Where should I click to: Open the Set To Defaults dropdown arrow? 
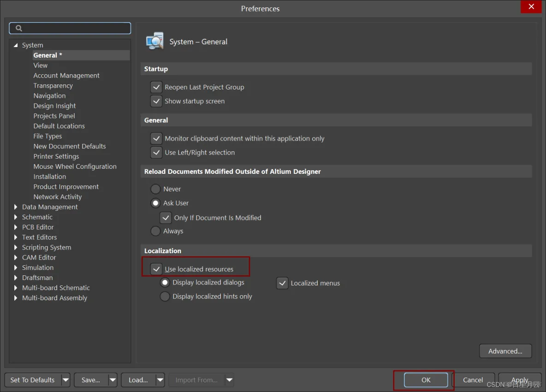coord(66,380)
